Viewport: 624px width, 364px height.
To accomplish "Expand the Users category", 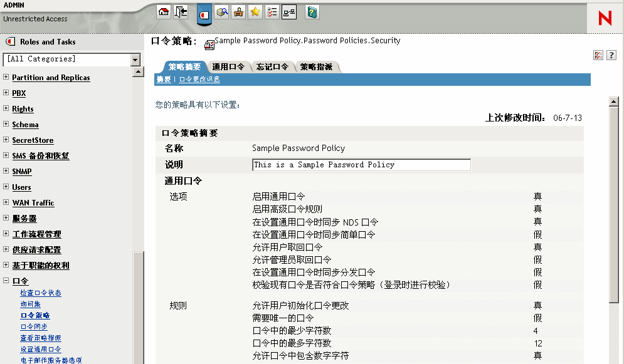I will (x=6, y=186).
